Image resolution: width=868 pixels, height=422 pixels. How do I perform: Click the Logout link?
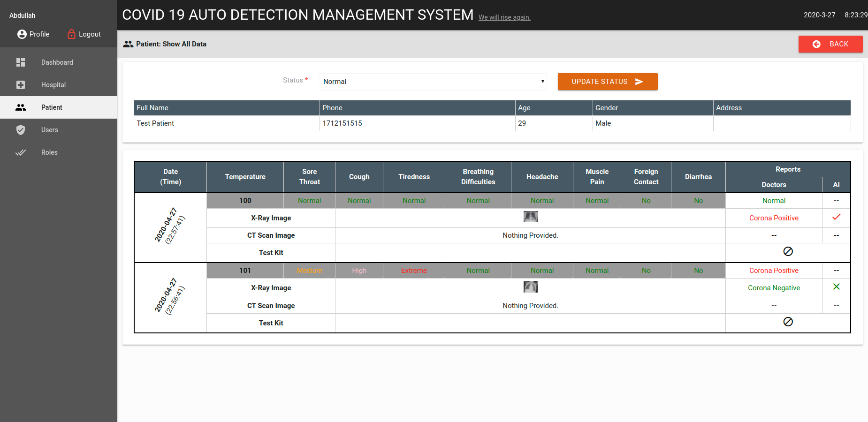tap(84, 34)
